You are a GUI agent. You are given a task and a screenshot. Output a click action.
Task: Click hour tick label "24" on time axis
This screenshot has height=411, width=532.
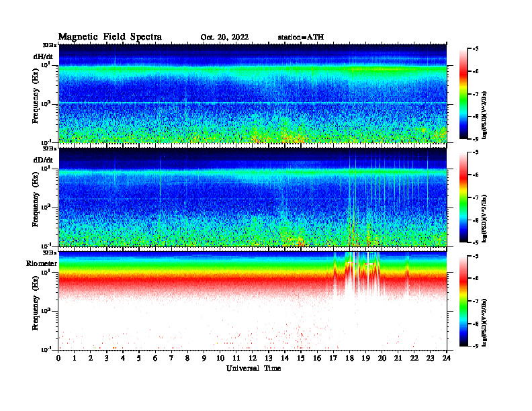(447, 359)
